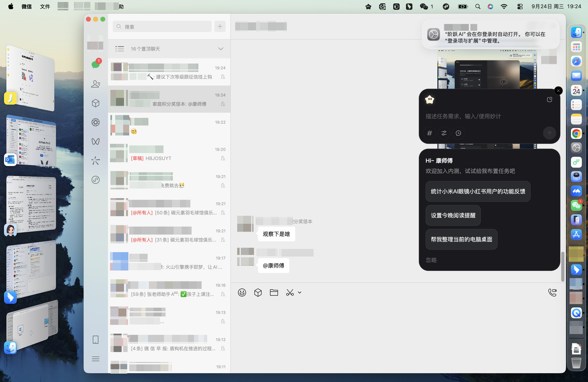Click the phone icon at sidebar bottom
The height and width of the screenshot is (382, 588).
[95, 340]
